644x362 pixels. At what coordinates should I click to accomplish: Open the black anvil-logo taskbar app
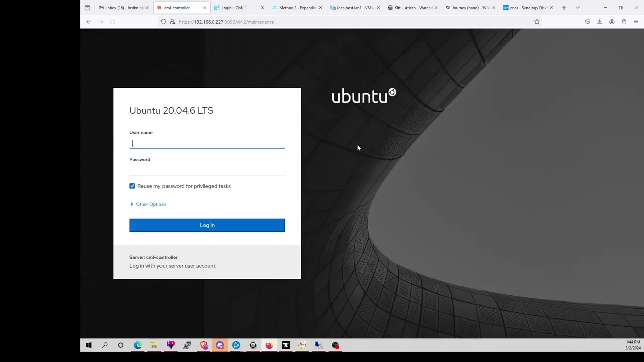pyautogui.click(x=286, y=345)
